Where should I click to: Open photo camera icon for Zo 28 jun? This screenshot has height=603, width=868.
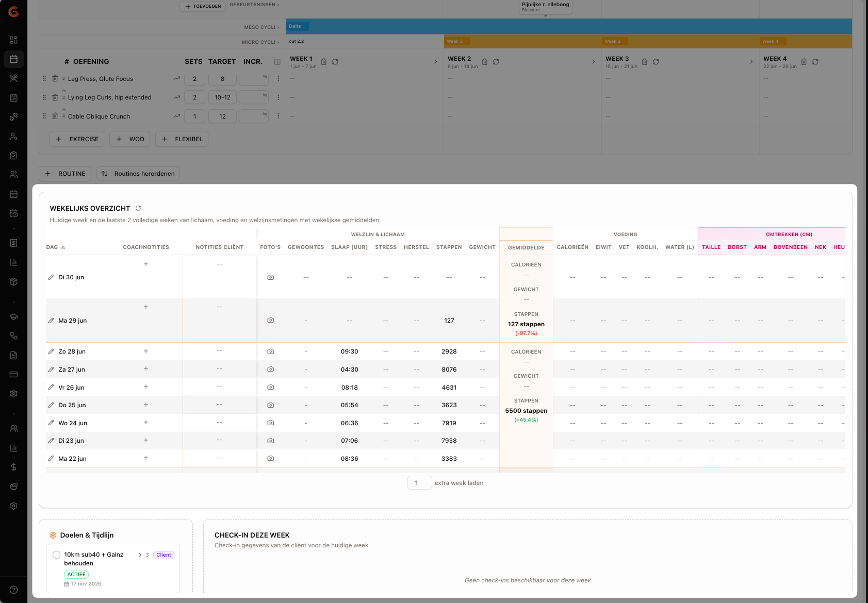click(x=271, y=351)
